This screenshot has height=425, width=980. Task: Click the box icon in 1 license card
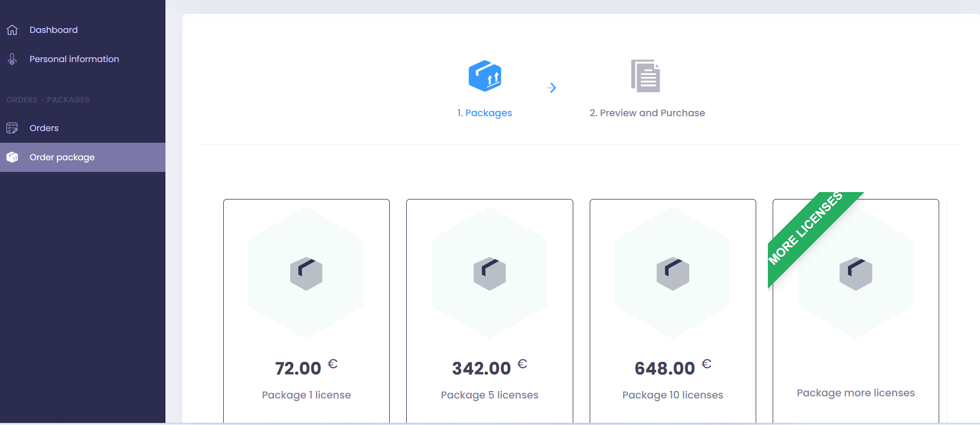(x=307, y=274)
